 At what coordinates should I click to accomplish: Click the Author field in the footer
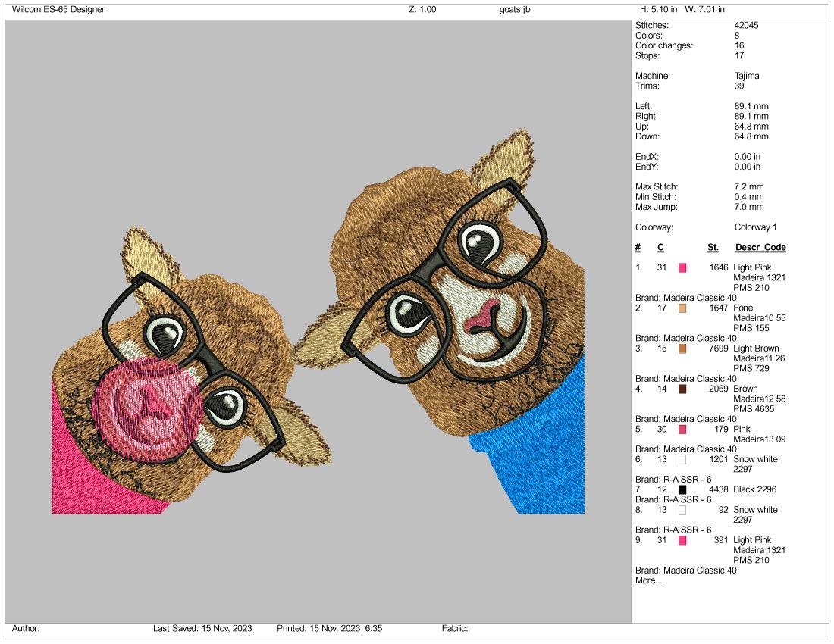(26, 628)
